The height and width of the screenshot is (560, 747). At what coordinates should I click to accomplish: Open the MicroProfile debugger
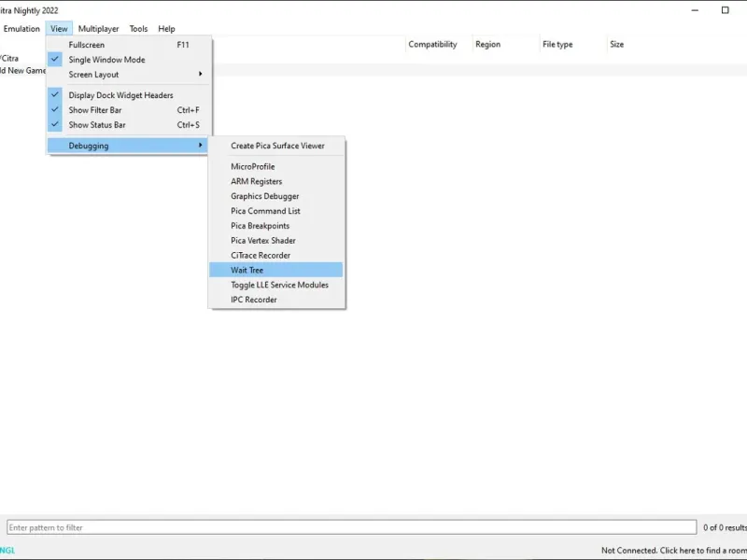click(276, 167)
